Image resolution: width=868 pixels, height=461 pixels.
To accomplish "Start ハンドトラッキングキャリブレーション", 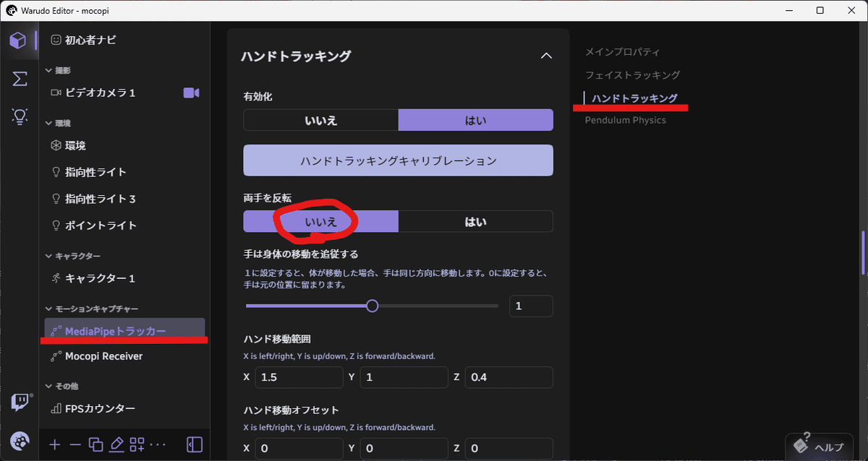I will [398, 160].
